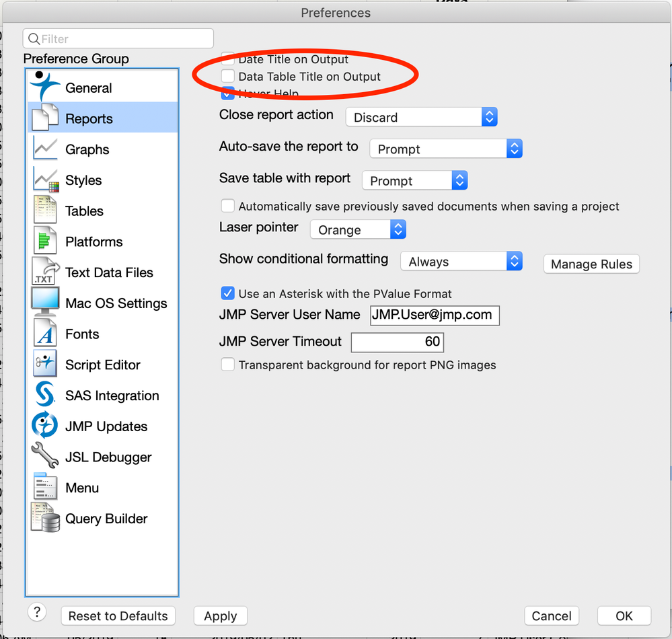Click the Manage Rules button
672x639 pixels.
[591, 264]
